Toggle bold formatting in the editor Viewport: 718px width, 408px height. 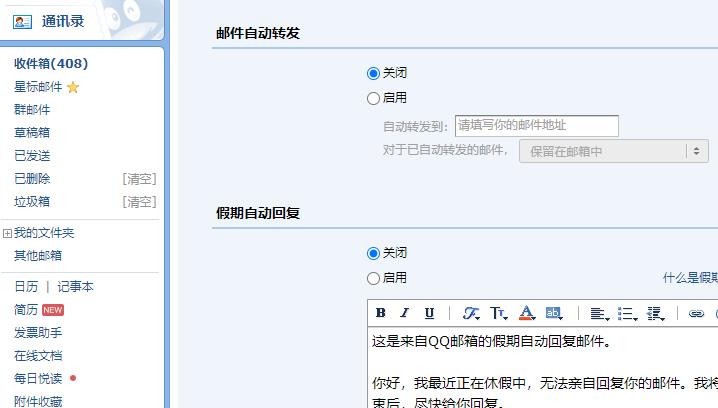click(381, 313)
